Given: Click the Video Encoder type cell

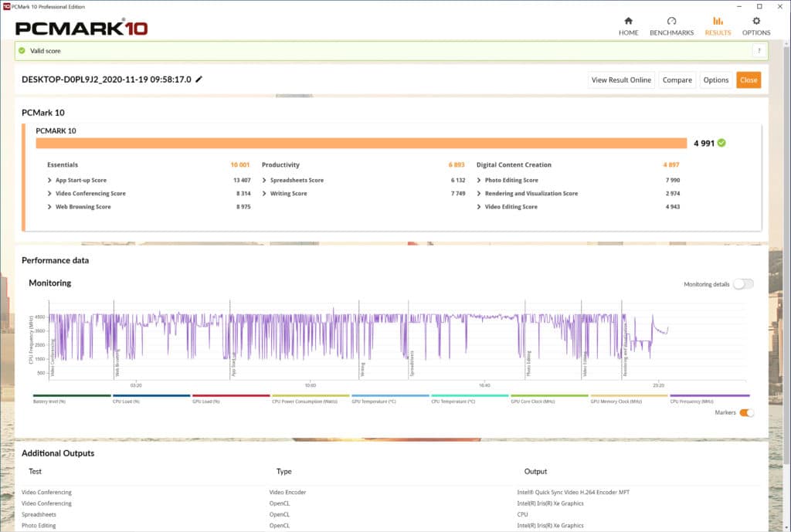Looking at the screenshot, I should (287, 492).
